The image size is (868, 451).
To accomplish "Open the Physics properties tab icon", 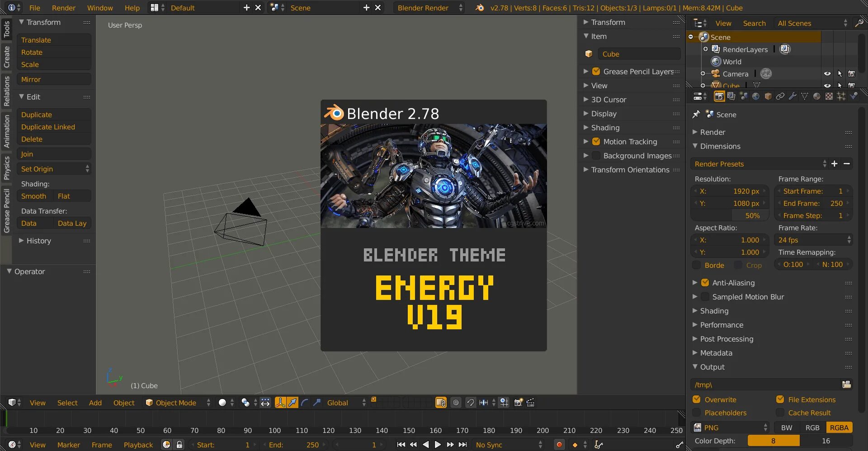I will pos(853,96).
